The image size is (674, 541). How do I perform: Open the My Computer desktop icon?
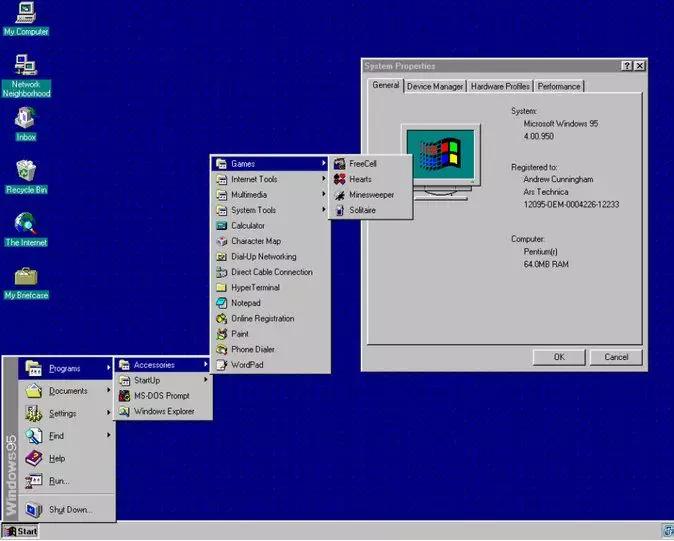(x=25, y=13)
